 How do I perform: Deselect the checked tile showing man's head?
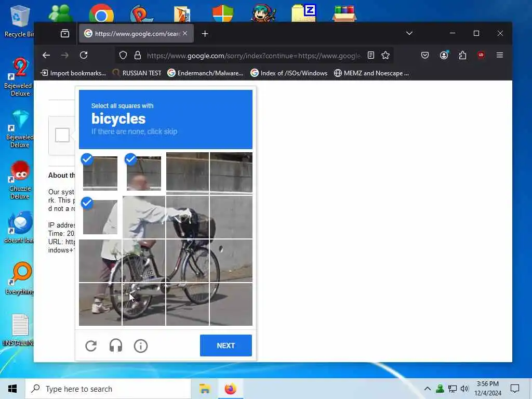(144, 173)
